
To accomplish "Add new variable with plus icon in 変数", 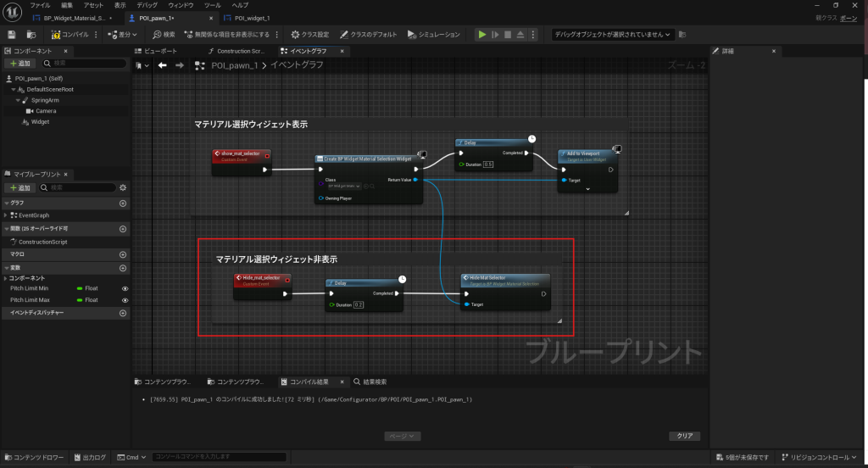I will (x=123, y=267).
